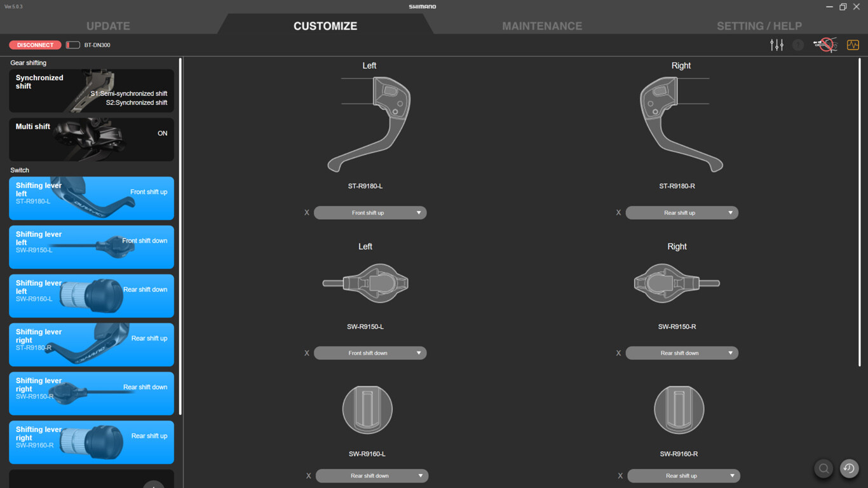Click the left ST-R9180-L lever diagram
This screenshot has height=488, width=868.
[x=369, y=125]
